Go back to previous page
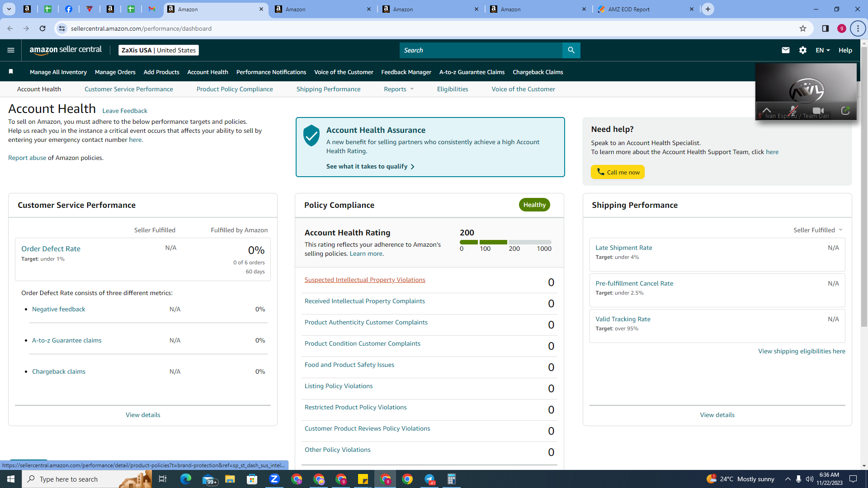 [10, 28]
